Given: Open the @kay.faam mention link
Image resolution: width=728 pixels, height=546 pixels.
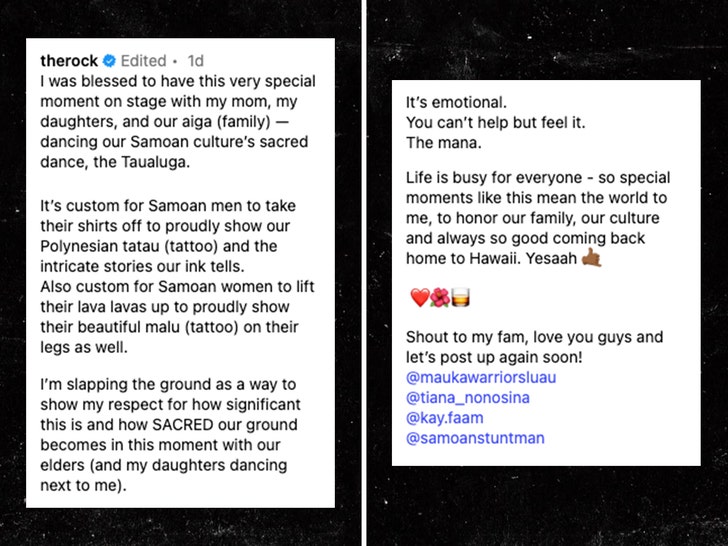Looking at the screenshot, I should point(445,418).
